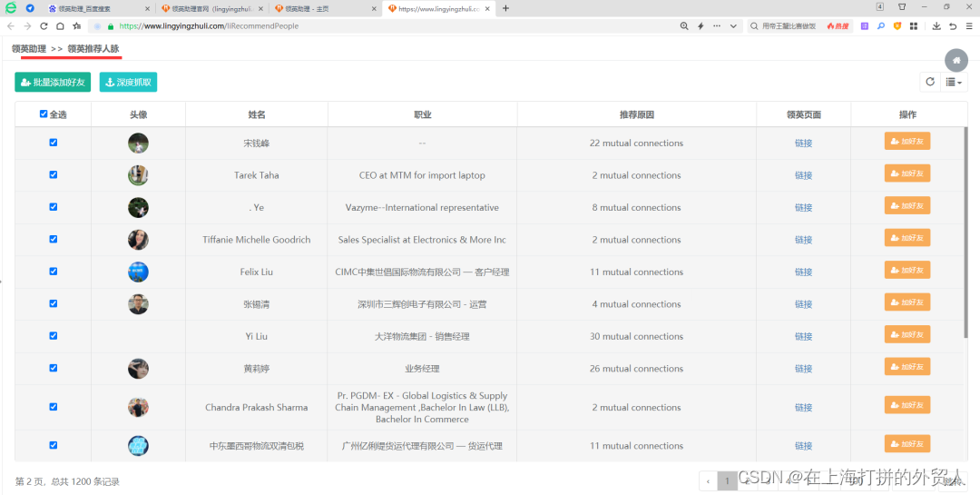This screenshot has height=495, width=980.
Task: Click the orange shield extension icon
Action: click(x=897, y=26)
